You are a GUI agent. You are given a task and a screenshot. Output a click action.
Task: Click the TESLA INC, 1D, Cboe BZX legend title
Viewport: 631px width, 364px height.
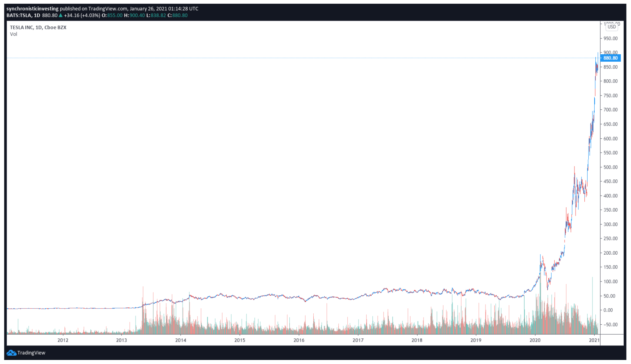[38, 28]
